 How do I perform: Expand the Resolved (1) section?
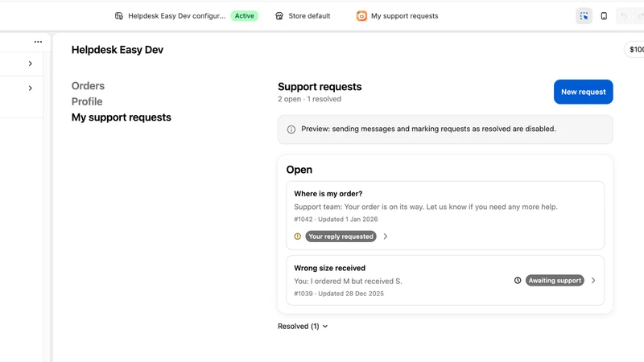coord(303,327)
